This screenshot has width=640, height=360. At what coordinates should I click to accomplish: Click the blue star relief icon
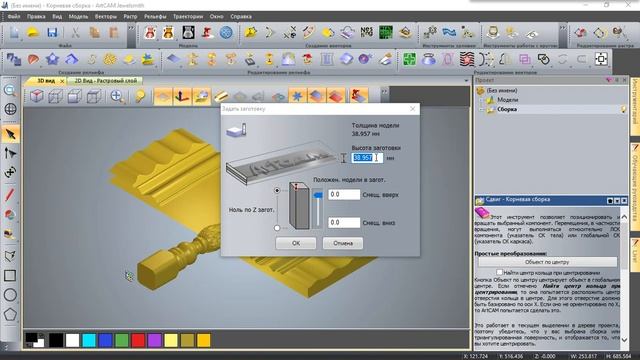[52, 59]
